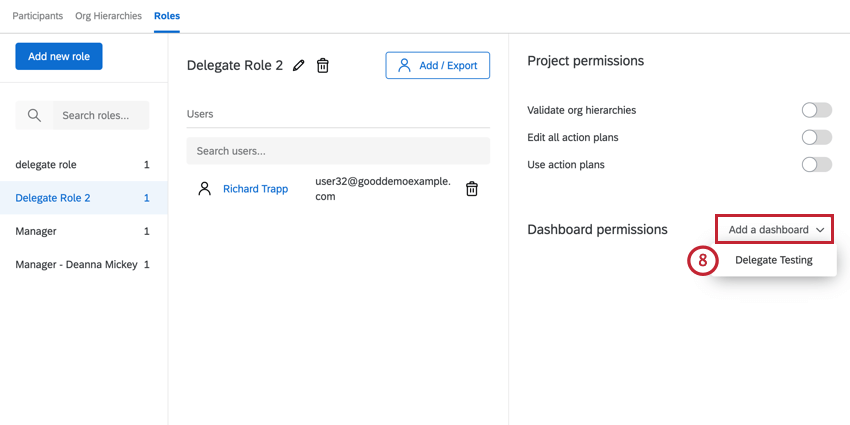The width and height of the screenshot is (850, 425).
Task: Open the Add a dashboard dropdown
Action: (x=775, y=230)
